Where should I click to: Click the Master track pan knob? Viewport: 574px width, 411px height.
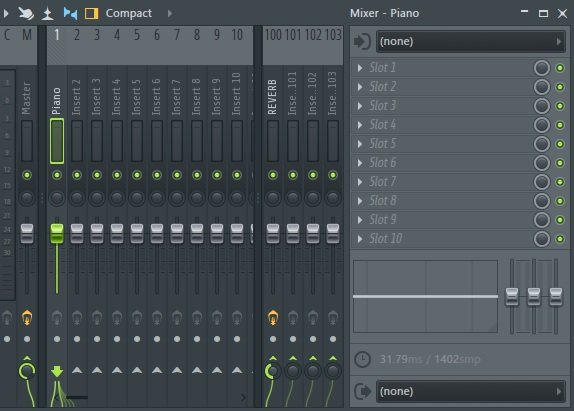27,198
